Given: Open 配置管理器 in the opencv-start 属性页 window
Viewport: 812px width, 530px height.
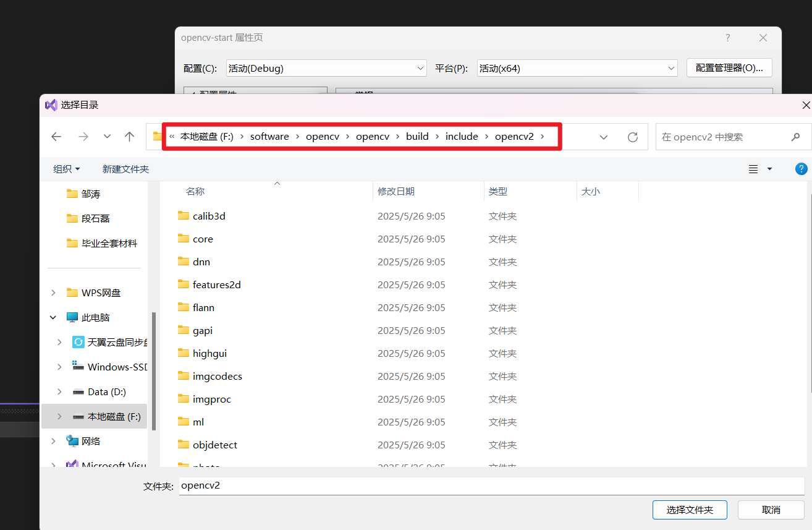Looking at the screenshot, I should [729, 68].
